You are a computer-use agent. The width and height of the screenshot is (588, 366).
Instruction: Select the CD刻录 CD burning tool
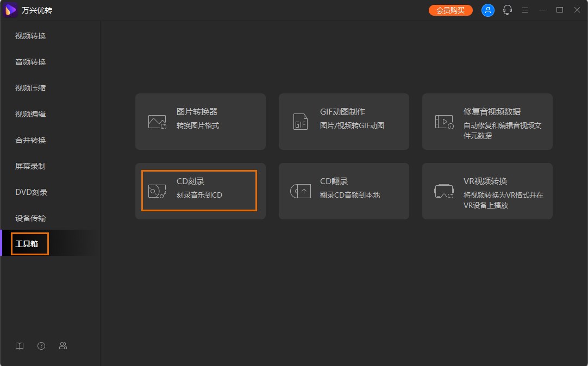click(199, 191)
